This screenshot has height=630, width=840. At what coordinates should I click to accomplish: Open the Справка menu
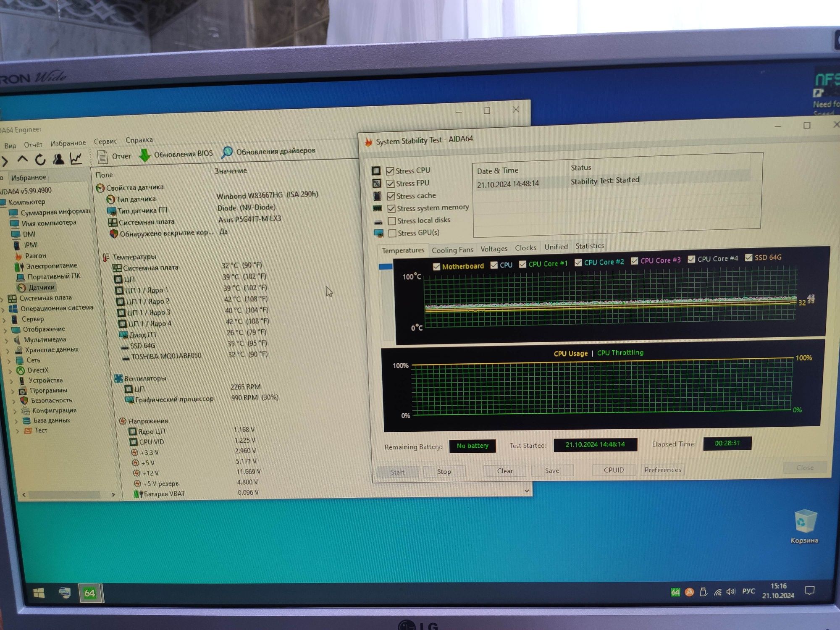pyautogui.click(x=139, y=140)
